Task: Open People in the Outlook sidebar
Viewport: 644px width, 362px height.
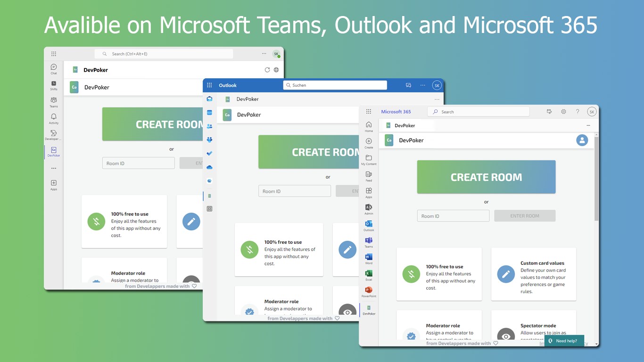Action: (209, 126)
